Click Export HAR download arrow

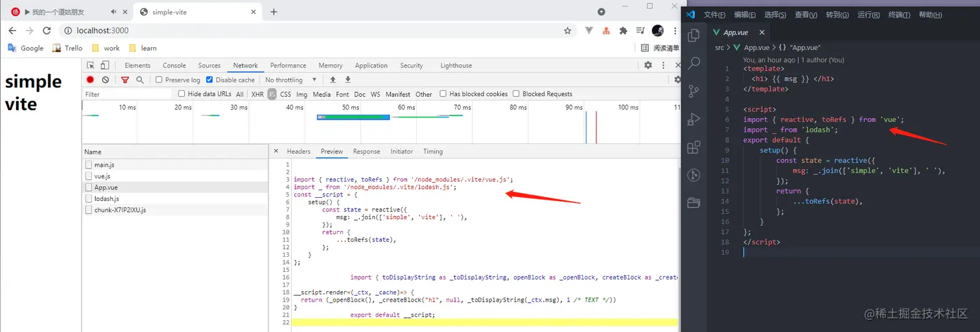coord(347,80)
